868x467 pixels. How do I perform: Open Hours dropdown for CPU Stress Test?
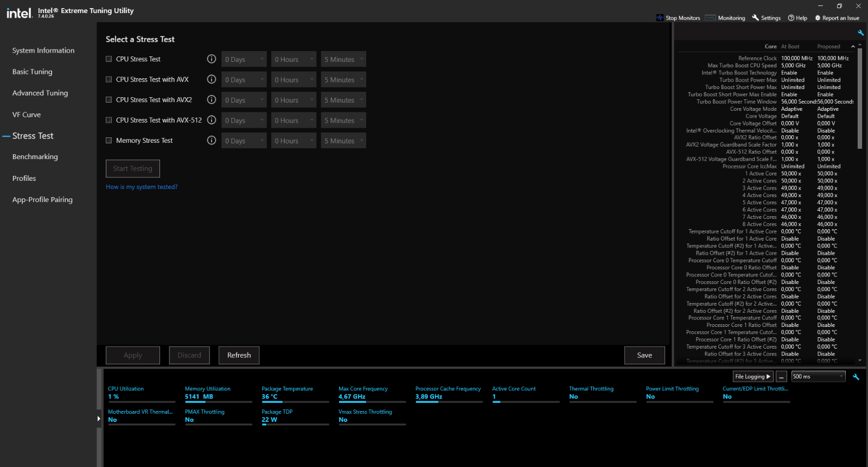[293, 59]
